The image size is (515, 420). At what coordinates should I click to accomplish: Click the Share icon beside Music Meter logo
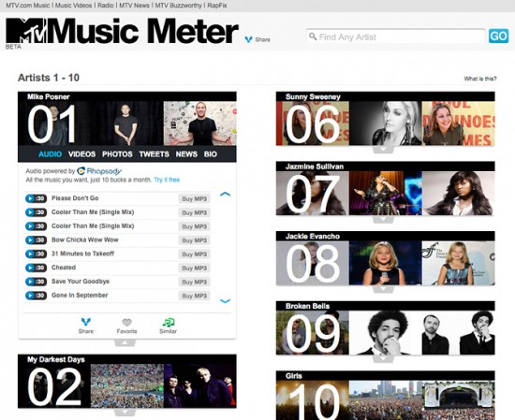click(x=249, y=39)
